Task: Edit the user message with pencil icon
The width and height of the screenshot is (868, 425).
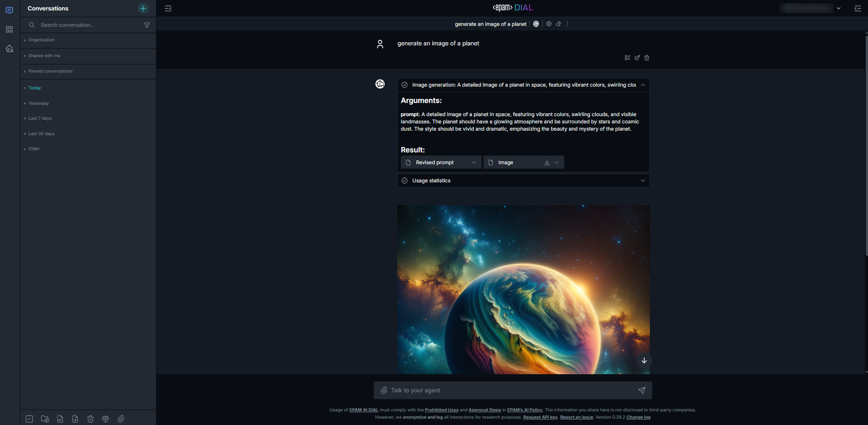Action: point(637,58)
